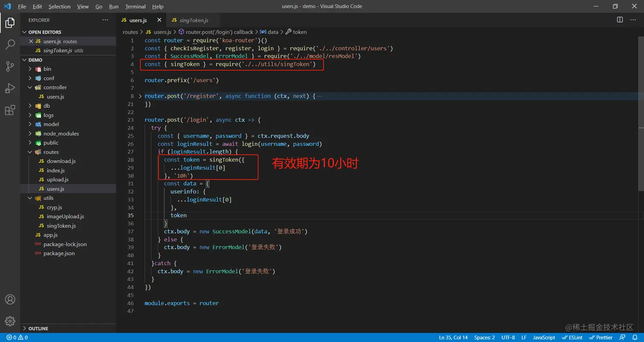The width and height of the screenshot is (644, 342).
Task: Change language mode JavaScript
Action: pyautogui.click(x=544, y=338)
